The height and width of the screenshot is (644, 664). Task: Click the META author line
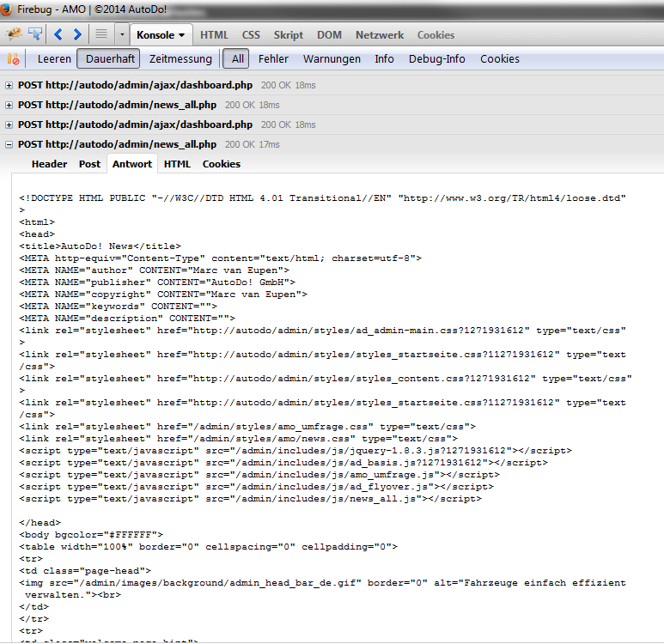click(154, 270)
